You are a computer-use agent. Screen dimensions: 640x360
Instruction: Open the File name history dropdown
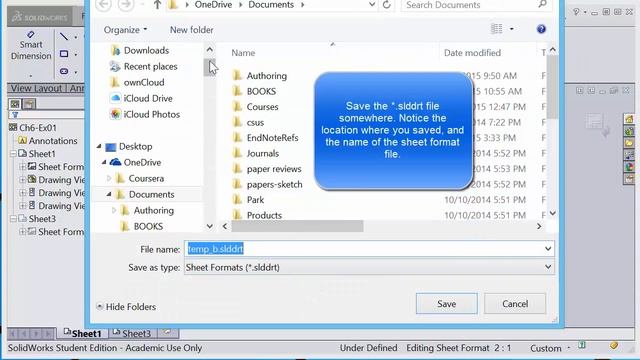coord(548,249)
